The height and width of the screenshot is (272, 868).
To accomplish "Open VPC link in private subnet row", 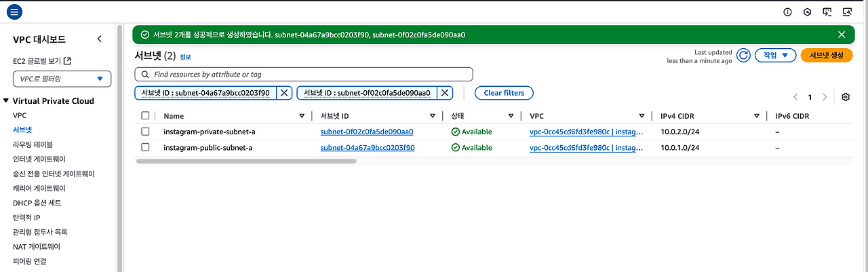I will (587, 132).
